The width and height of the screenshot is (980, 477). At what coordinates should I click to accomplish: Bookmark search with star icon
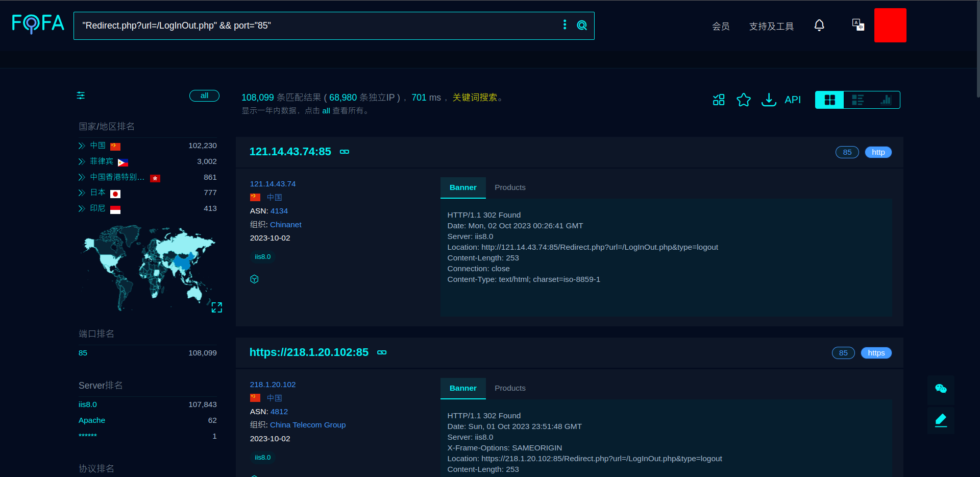(744, 100)
